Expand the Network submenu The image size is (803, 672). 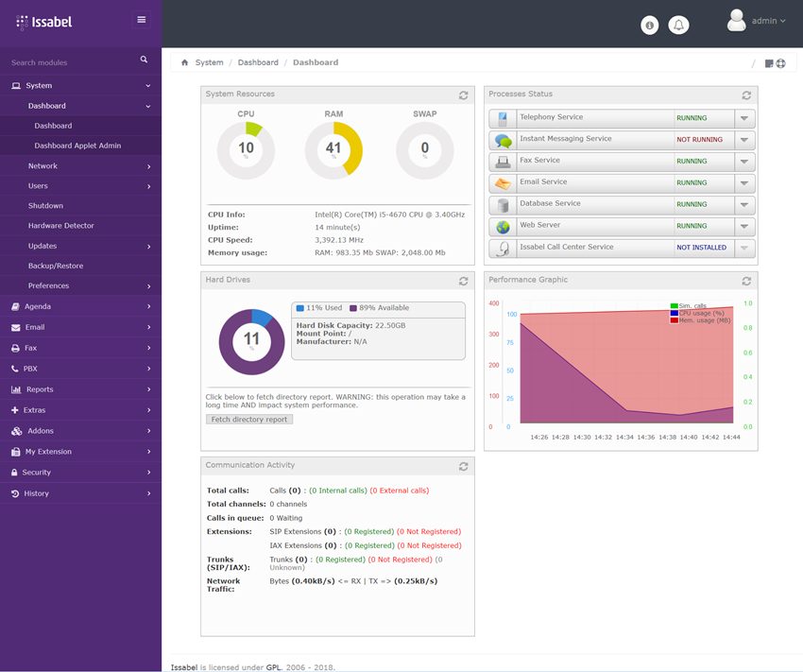[80, 166]
